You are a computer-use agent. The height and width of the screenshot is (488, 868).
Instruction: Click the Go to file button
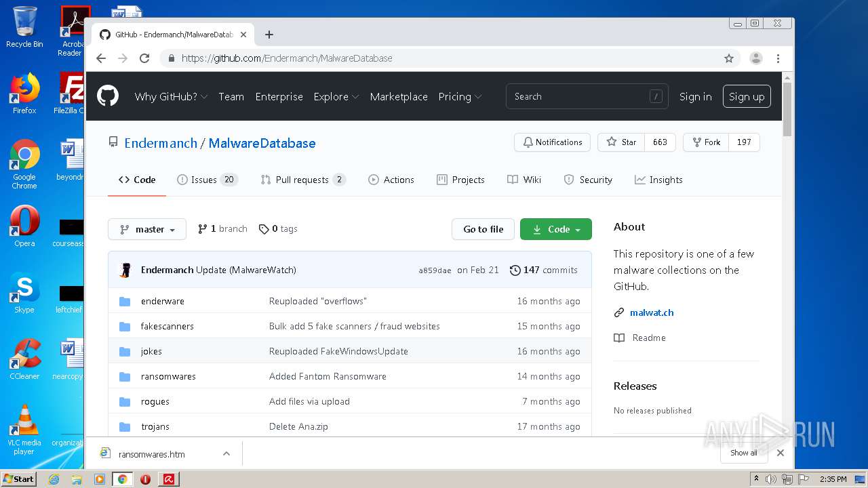click(x=483, y=229)
